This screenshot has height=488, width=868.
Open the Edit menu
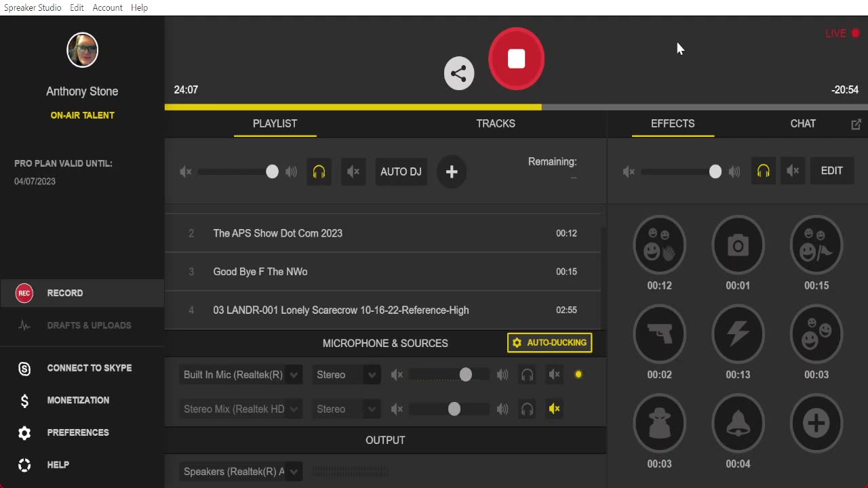click(x=77, y=7)
